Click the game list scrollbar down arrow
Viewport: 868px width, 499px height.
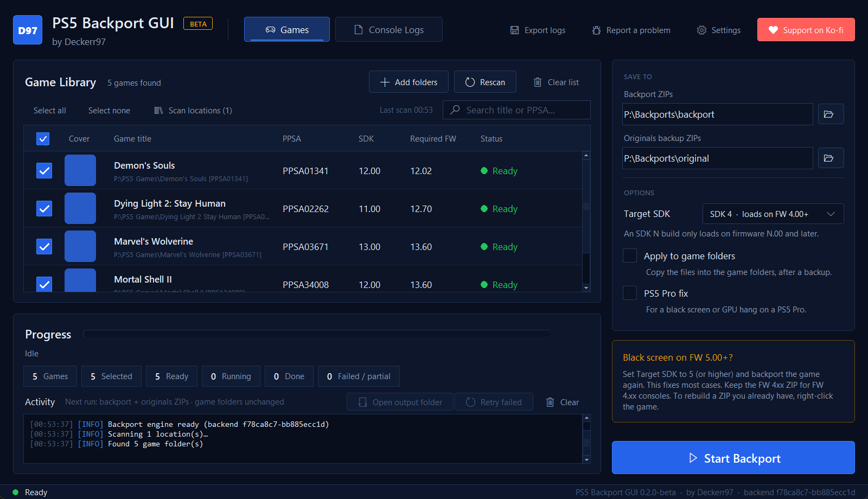586,288
